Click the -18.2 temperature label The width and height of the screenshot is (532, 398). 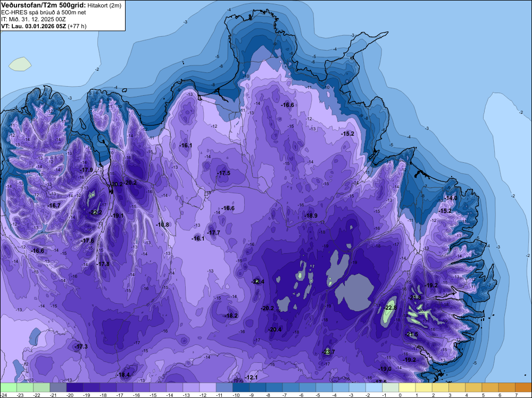tap(231, 316)
